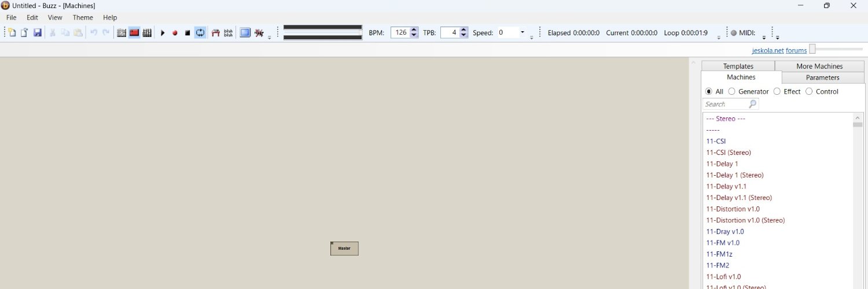868x289 pixels.
Task: Click the red Record button
Action: 175,33
